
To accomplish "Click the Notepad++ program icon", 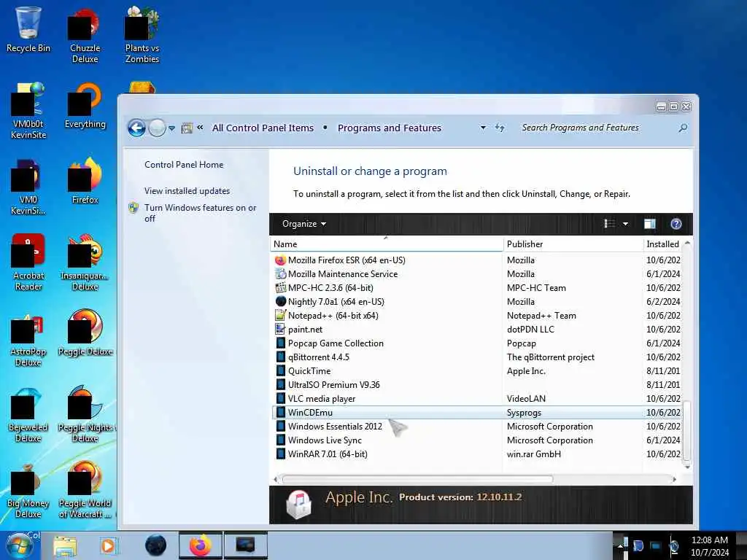I will 280,315.
